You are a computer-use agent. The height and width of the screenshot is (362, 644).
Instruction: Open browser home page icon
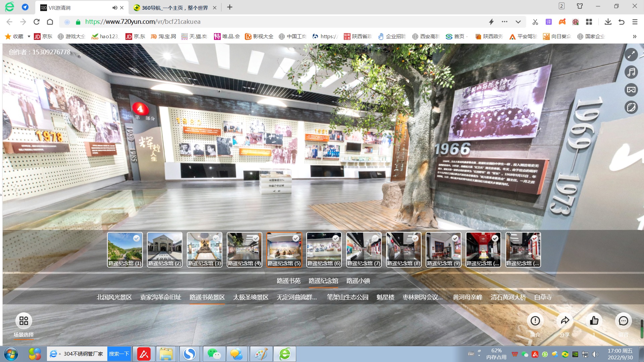coord(50,22)
